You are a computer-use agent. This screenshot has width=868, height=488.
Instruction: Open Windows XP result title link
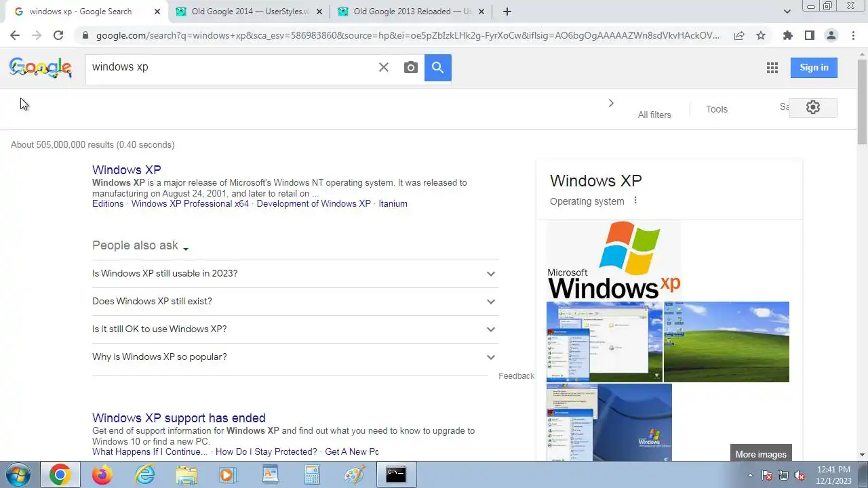tap(127, 169)
